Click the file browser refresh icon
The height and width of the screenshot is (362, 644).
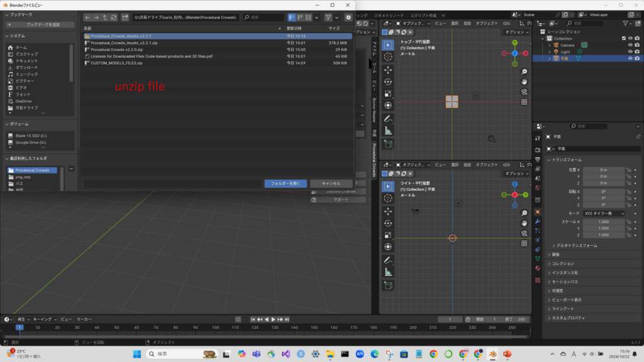113,18
